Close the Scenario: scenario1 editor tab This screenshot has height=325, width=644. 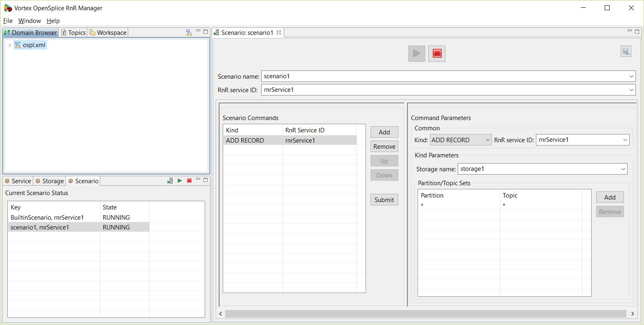pos(279,32)
